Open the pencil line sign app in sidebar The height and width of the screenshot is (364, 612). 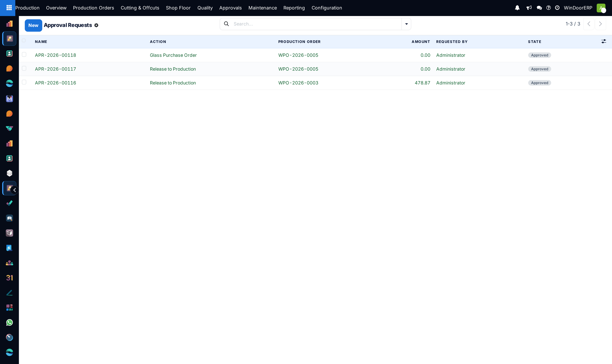[x=9, y=293]
